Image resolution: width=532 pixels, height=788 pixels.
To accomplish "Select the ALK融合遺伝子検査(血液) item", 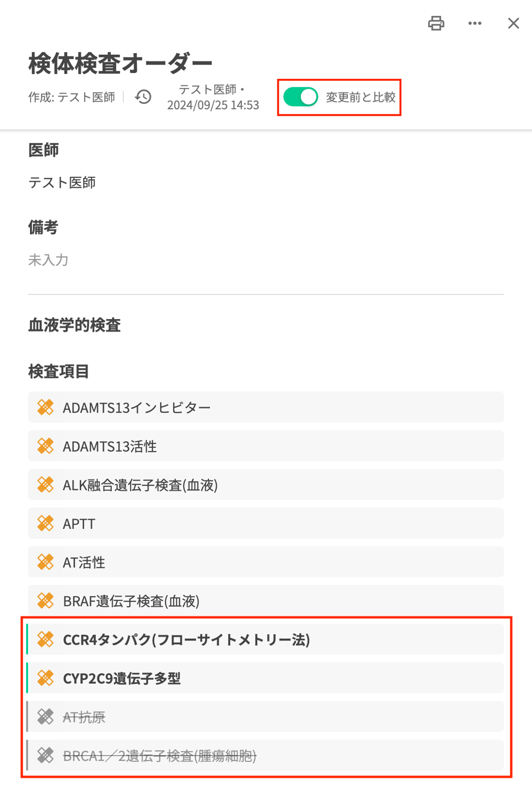I will click(x=266, y=485).
